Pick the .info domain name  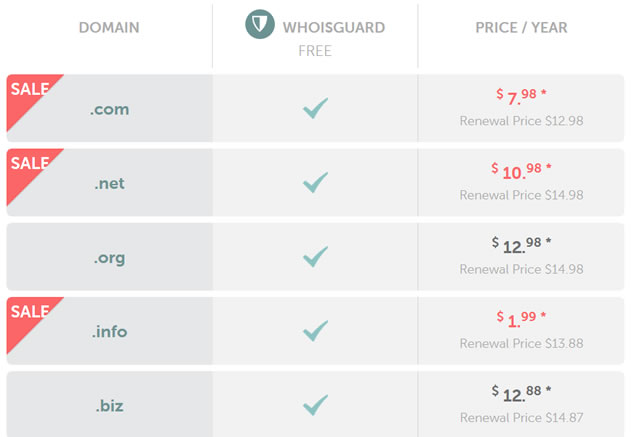pyautogui.click(x=110, y=331)
